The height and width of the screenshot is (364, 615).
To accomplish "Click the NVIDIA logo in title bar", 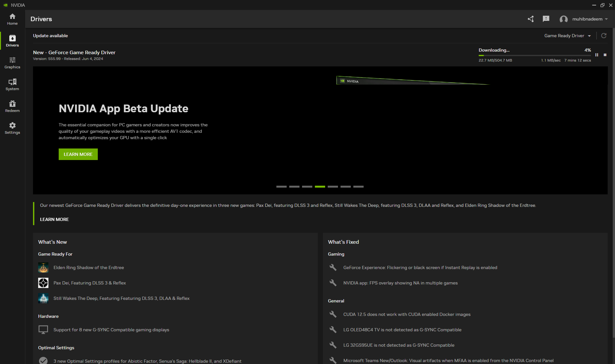I will click(5, 5).
